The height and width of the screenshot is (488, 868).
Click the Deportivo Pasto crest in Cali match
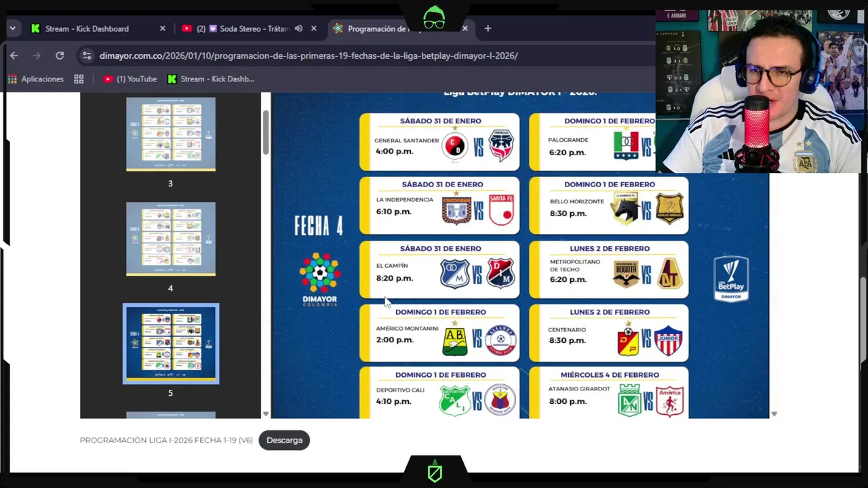click(500, 401)
